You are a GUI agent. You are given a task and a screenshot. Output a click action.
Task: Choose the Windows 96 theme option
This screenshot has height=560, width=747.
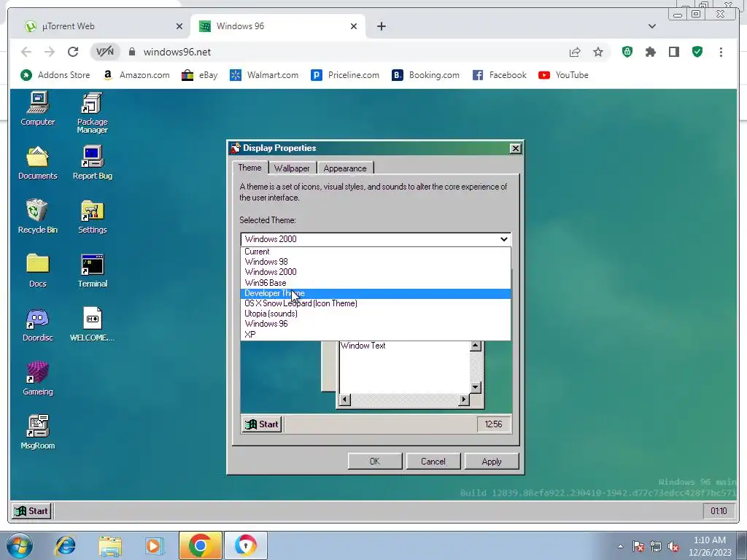[x=376, y=324]
